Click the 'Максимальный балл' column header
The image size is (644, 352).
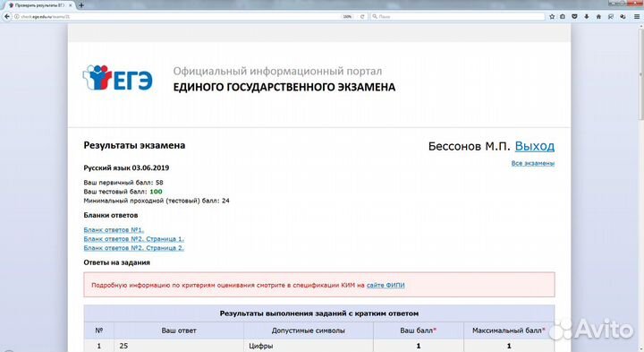[x=509, y=331]
